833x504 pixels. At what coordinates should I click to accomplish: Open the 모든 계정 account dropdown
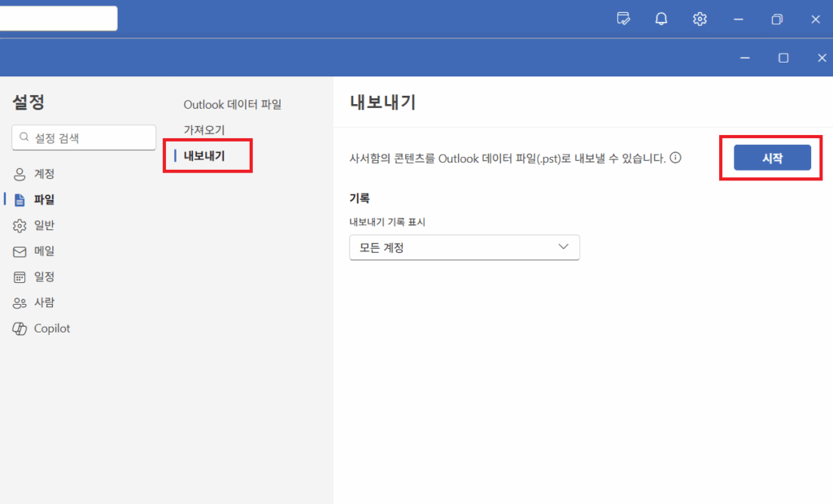[x=464, y=247]
